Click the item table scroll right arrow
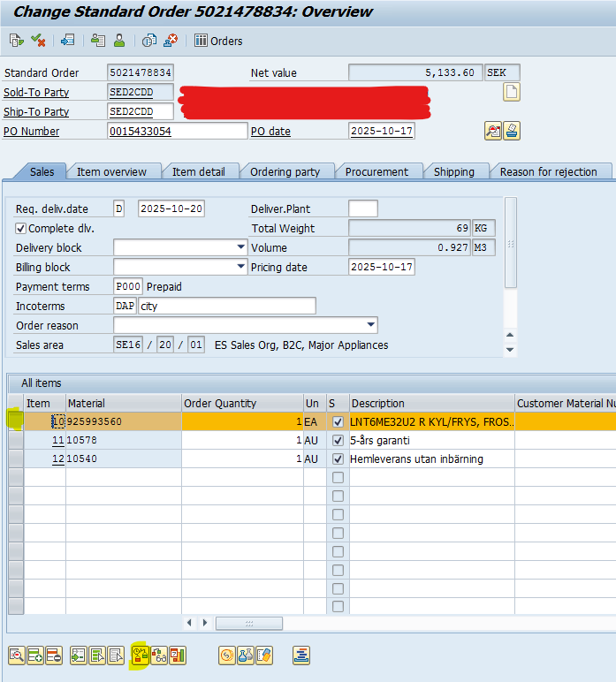The height and width of the screenshot is (682, 616). [x=205, y=623]
